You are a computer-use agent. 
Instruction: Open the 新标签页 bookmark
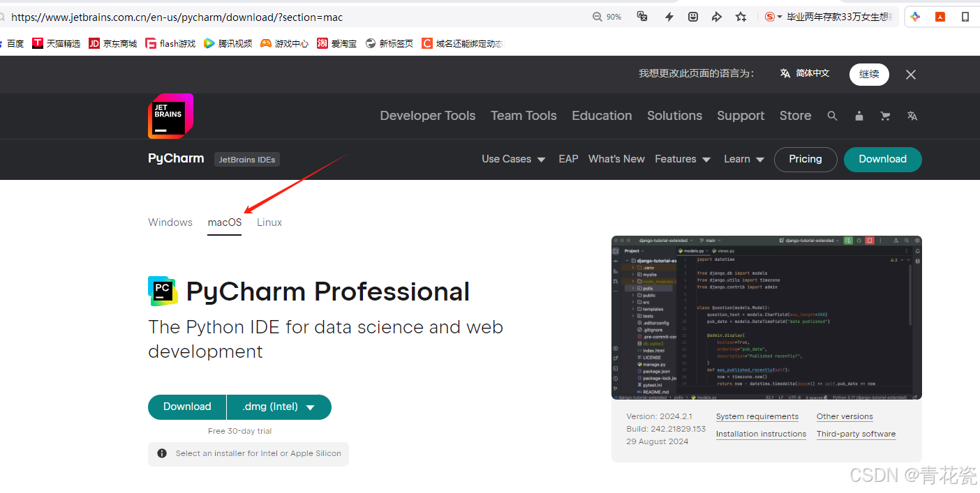(389, 43)
